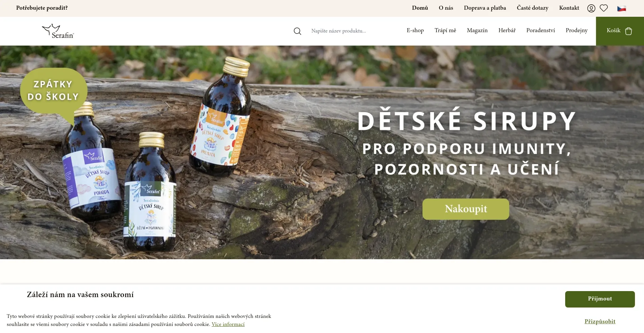Image resolution: width=644 pixels, height=333 pixels.
Task: Open the Herbář section
Action: coord(507,31)
